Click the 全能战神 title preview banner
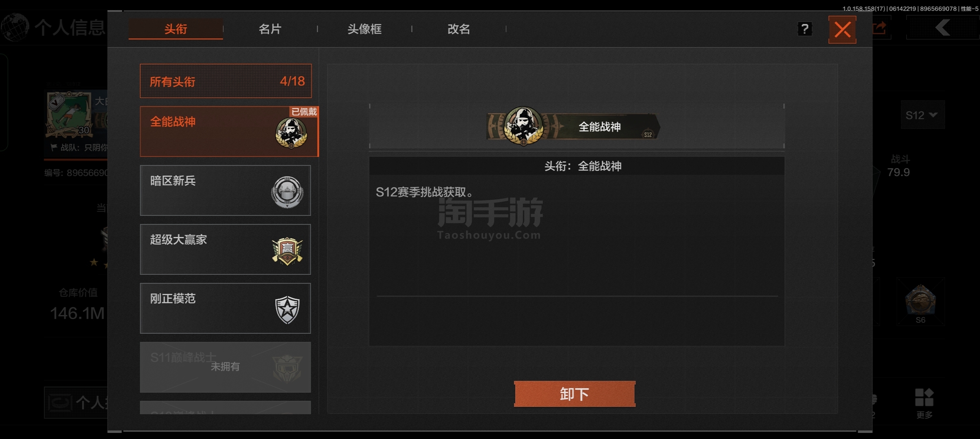Image resolution: width=980 pixels, height=439 pixels. pyautogui.click(x=573, y=126)
